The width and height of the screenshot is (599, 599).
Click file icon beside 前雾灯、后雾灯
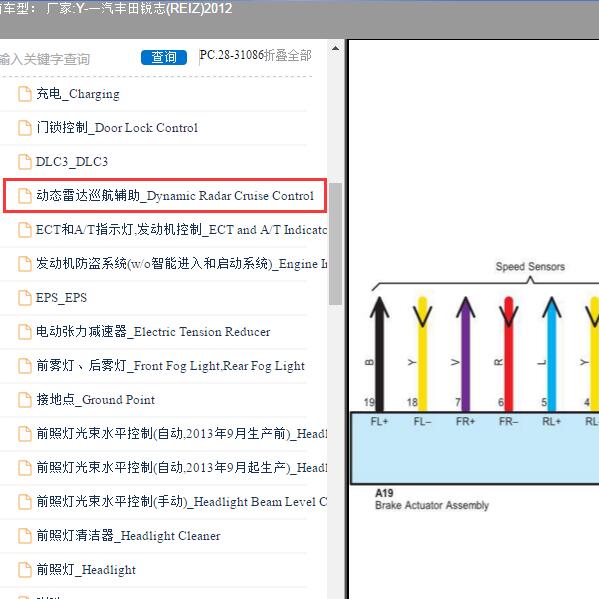point(25,366)
